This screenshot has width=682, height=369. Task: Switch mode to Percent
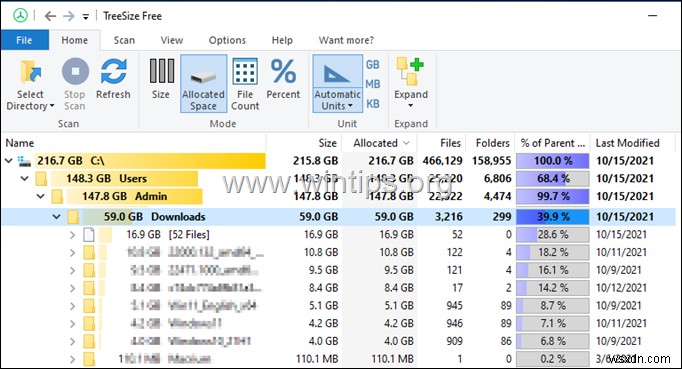tap(283, 79)
